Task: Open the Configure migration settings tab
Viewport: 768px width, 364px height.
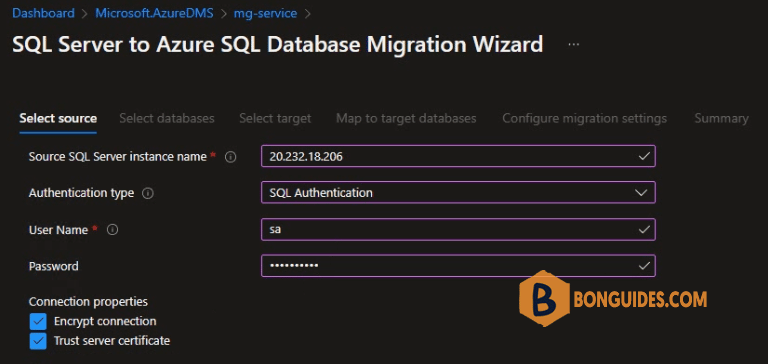Action: 584,119
